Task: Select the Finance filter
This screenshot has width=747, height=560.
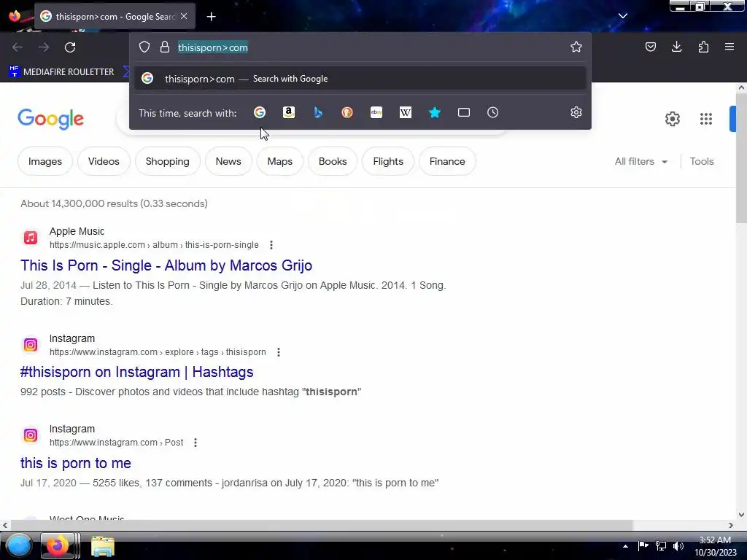Action: 447,161
